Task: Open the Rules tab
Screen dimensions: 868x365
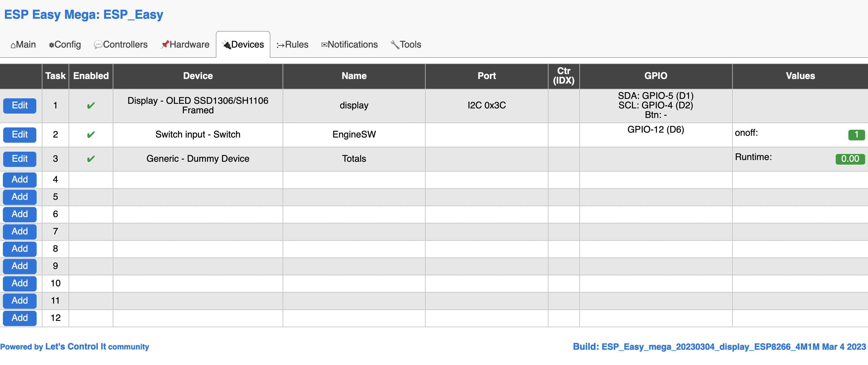Action: tap(292, 44)
